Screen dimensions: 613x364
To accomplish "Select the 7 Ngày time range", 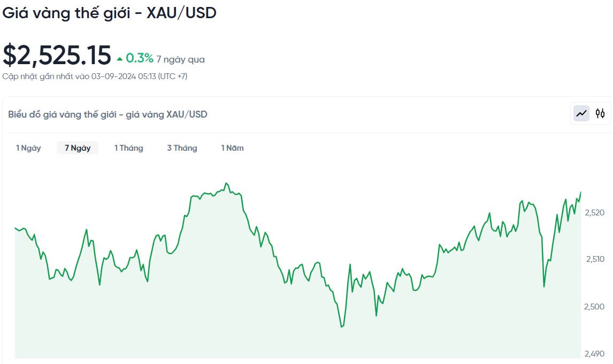I will (78, 148).
